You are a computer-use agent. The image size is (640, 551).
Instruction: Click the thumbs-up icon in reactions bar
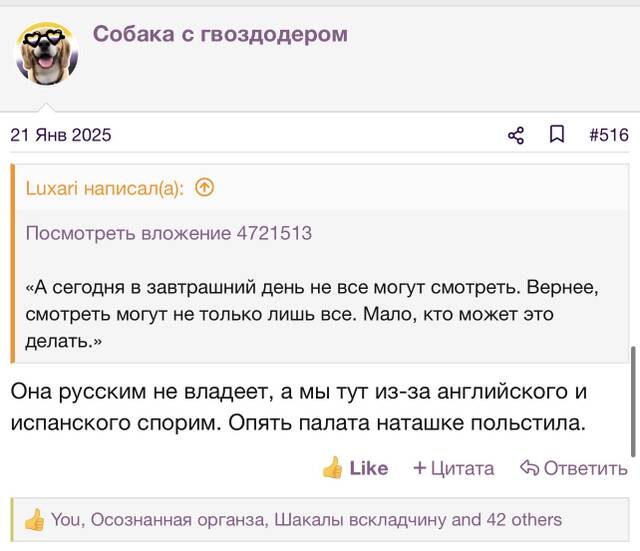click(x=35, y=520)
